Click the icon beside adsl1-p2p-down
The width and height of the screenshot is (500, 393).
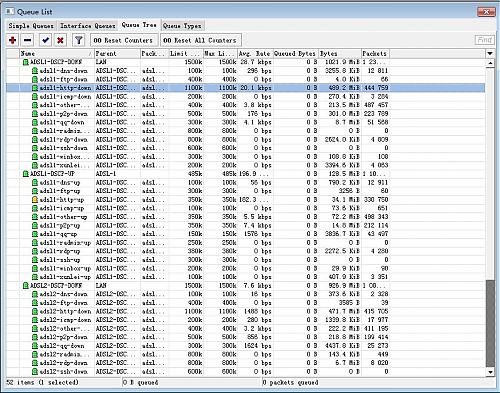(35, 114)
